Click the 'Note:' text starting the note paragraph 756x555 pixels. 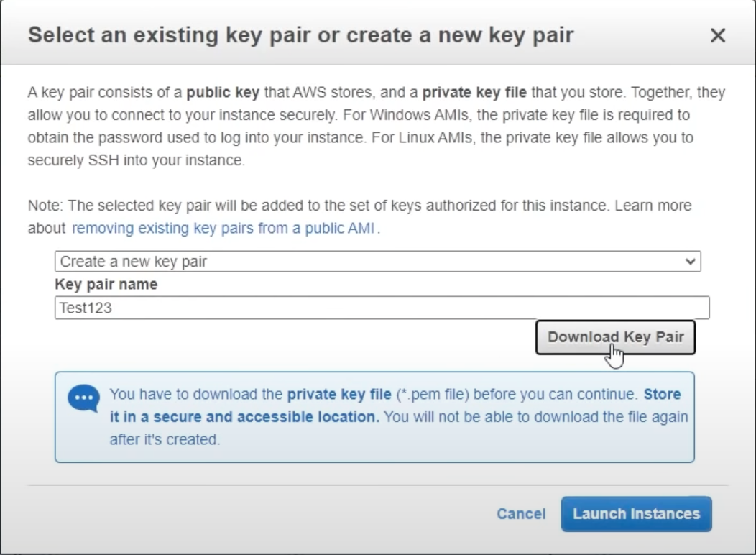click(45, 206)
